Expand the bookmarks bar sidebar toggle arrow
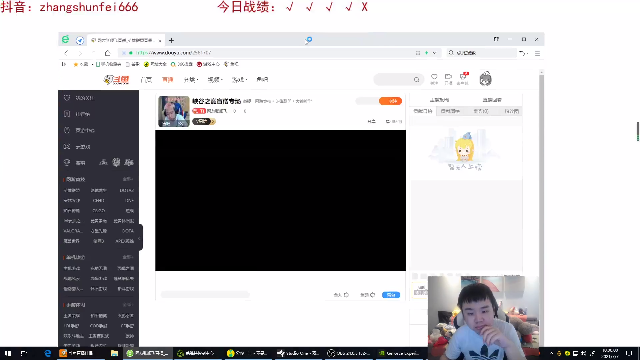The height and width of the screenshot is (360, 640). (x=63, y=64)
